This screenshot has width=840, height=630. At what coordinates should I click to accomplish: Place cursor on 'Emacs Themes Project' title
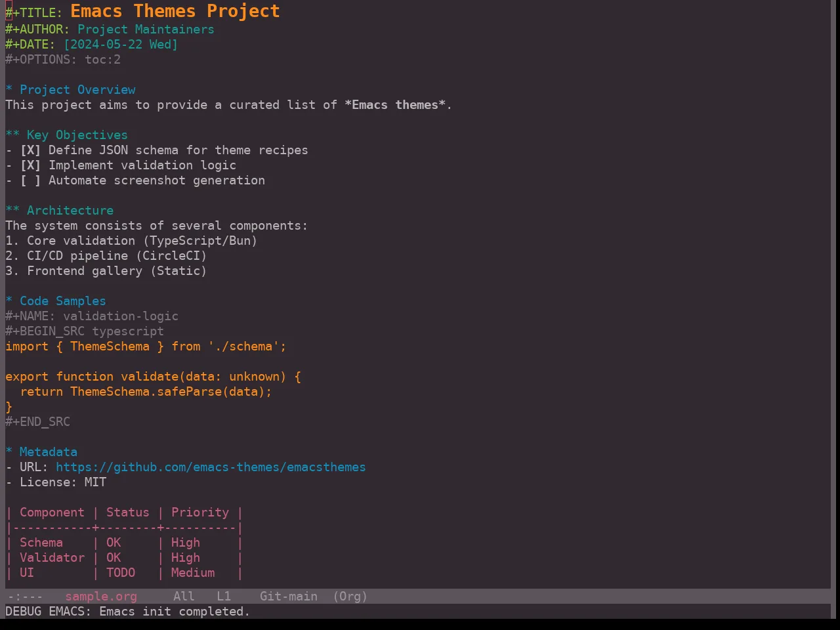175,11
